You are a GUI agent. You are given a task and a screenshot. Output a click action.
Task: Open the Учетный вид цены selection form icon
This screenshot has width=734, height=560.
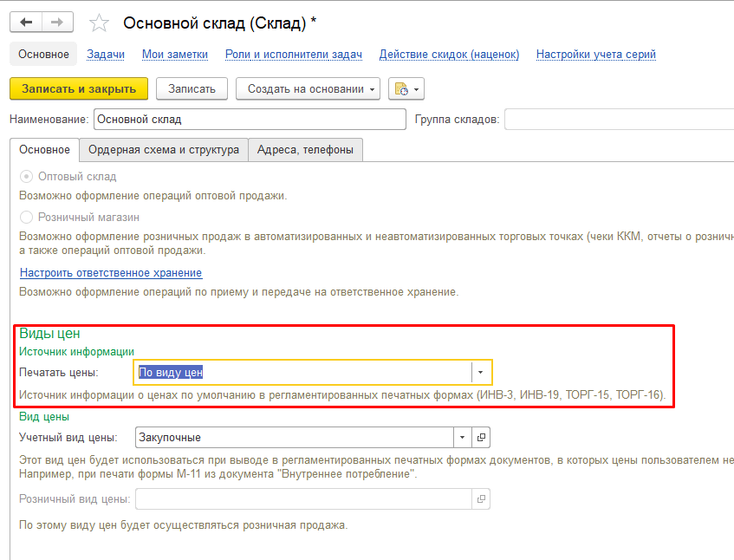click(x=483, y=438)
